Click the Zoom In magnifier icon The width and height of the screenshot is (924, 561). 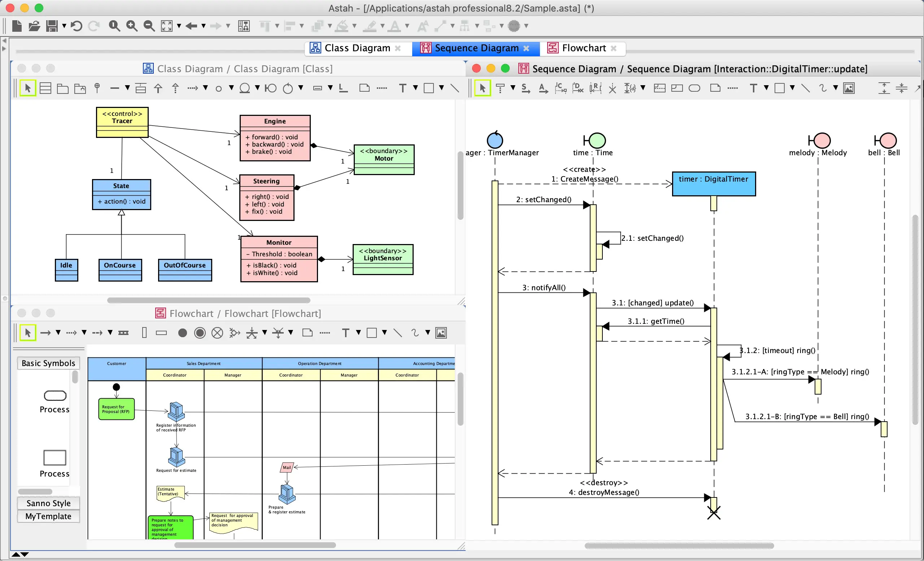pos(132,26)
